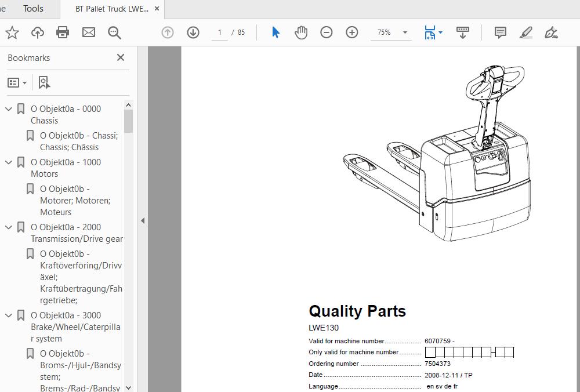Open 2000 Transmission/Drive gear bookmark
Image resolution: width=580 pixels, height=392 pixels.
(77, 233)
